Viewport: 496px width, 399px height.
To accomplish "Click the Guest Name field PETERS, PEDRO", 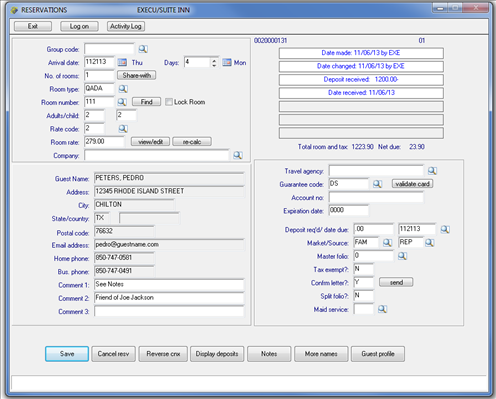I will click(169, 179).
